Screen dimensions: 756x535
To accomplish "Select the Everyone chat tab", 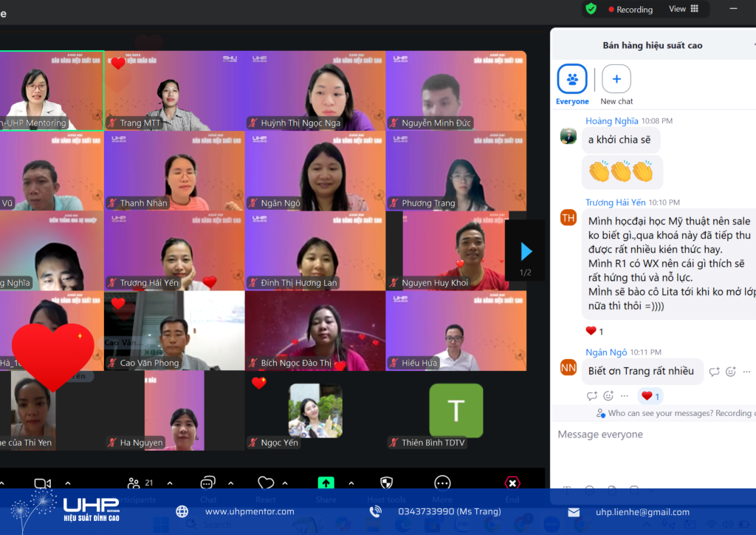I will point(572,79).
